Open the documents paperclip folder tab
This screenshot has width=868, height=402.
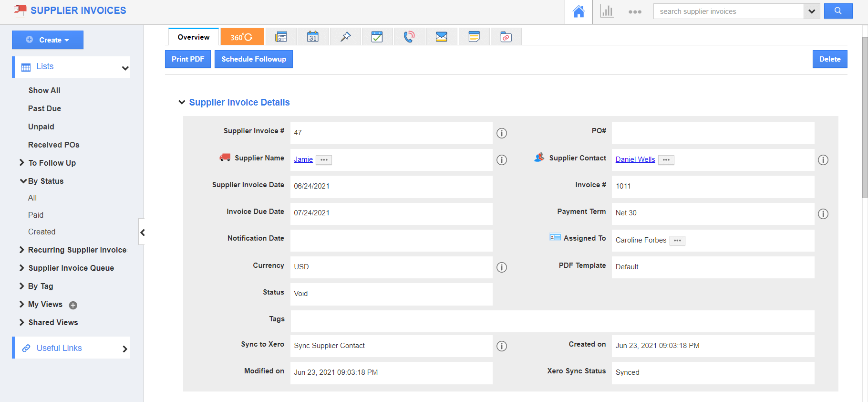506,37
